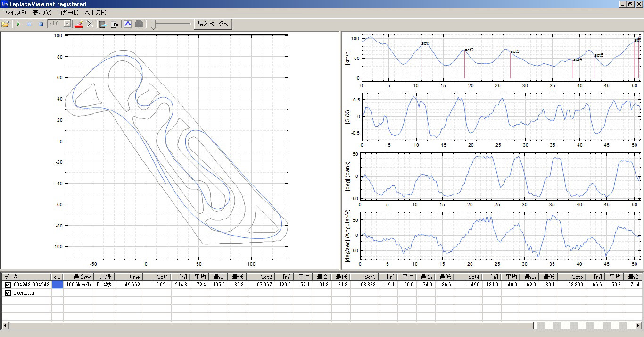Open the 表示(V) menu
Image resolution: width=644 pixels, height=337 pixels.
[x=42, y=13]
